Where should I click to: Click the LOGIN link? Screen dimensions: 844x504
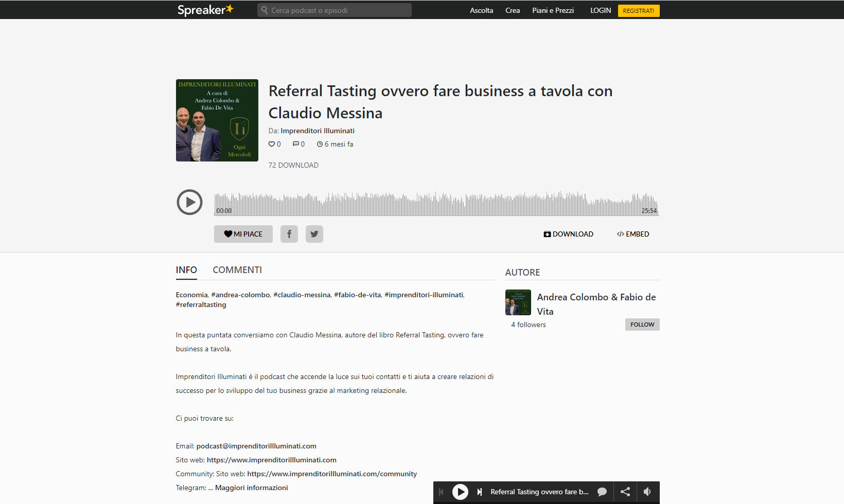pos(601,10)
